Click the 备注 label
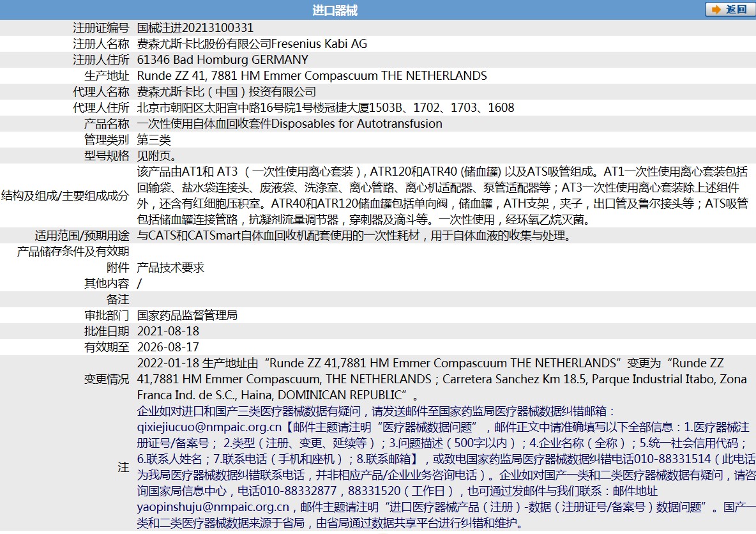The height and width of the screenshot is (534, 756). 117,299
